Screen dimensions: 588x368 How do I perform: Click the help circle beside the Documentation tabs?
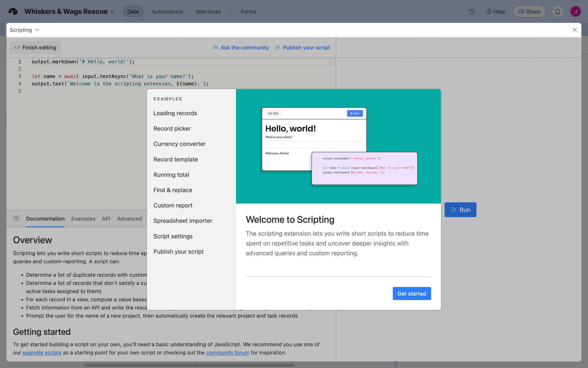(16, 218)
